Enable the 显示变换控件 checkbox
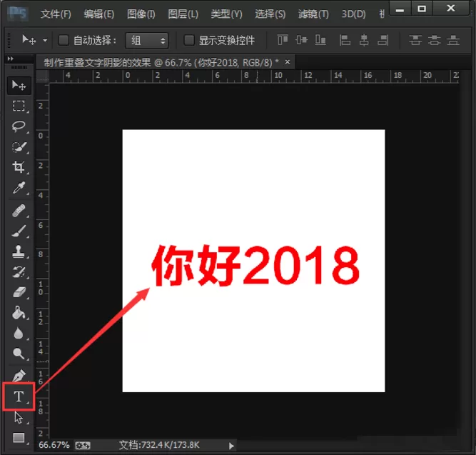 tap(189, 40)
